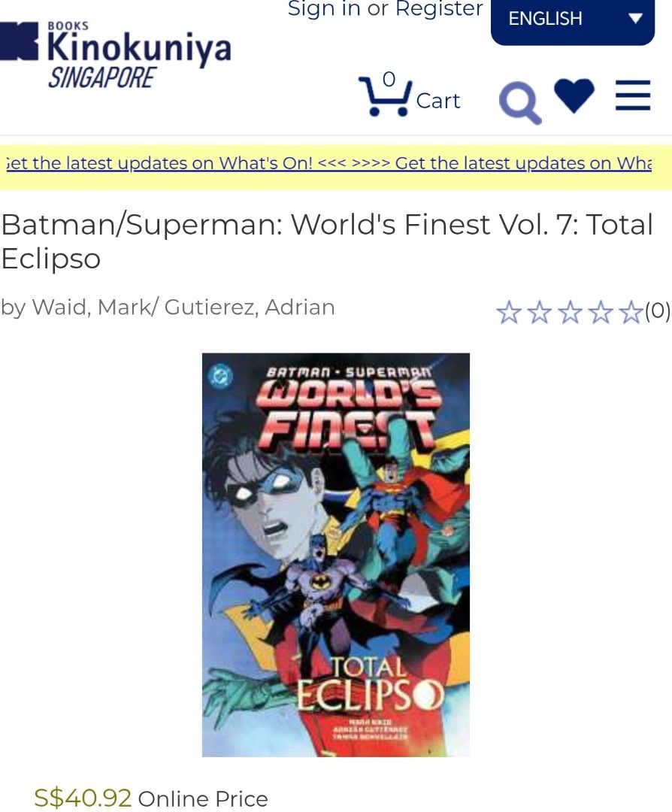The height and width of the screenshot is (812, 672).
Task: Click the Total Eclipso book cover image
Action: click(335, 556)
